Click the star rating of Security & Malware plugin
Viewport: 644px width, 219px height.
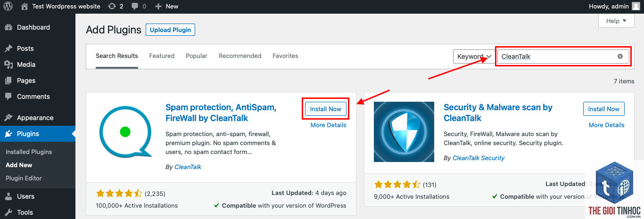coord(397,185)
